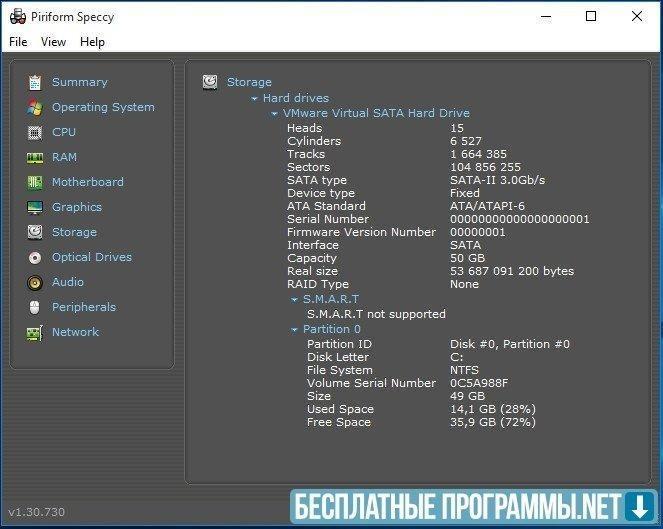Click the Capacity 50 GB value
The width and height of the screenshot is (663, 529).
click(467, 258)
